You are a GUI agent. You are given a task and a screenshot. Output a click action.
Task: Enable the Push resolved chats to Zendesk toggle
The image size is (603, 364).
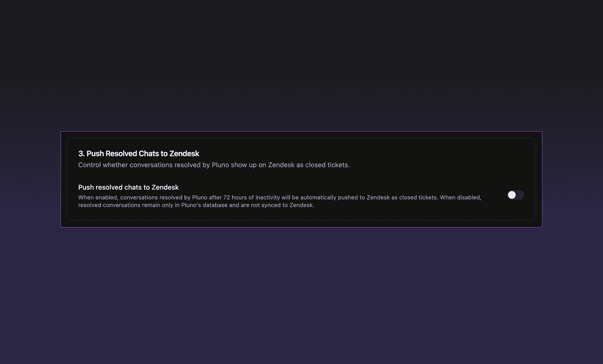click(x=515, y=195)
